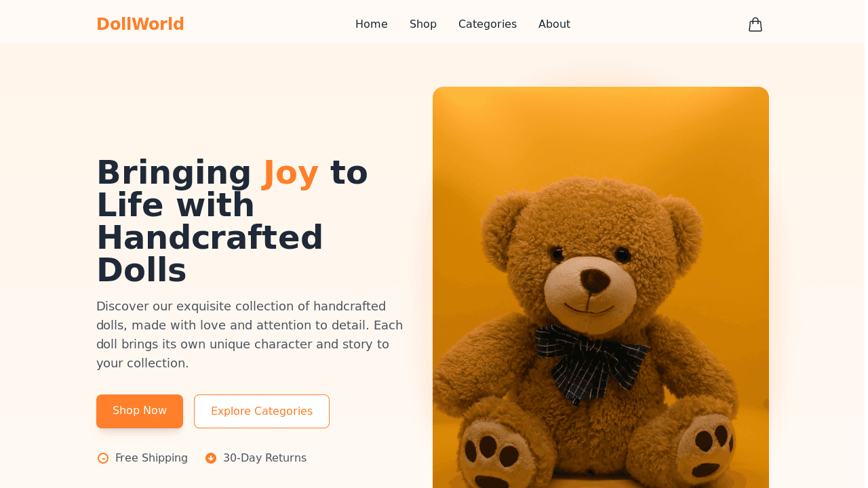
Task: Click the 30-Day Returns label text
Action: tap(264, 458)
